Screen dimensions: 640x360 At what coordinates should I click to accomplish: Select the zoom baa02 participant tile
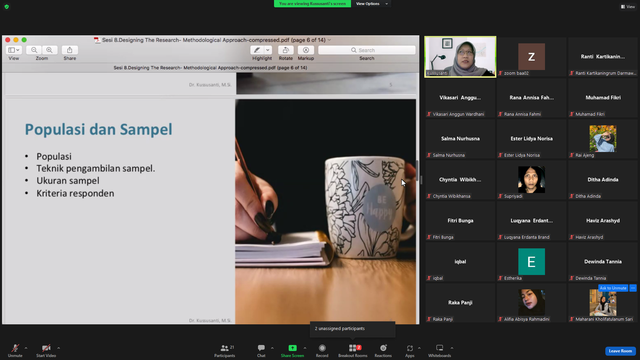[x=531, y=57]
